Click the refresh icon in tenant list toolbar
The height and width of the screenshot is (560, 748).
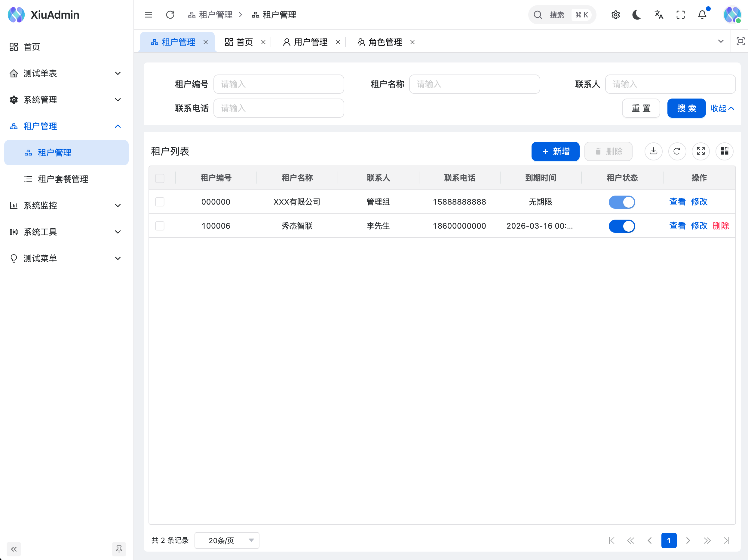point(677,151)
